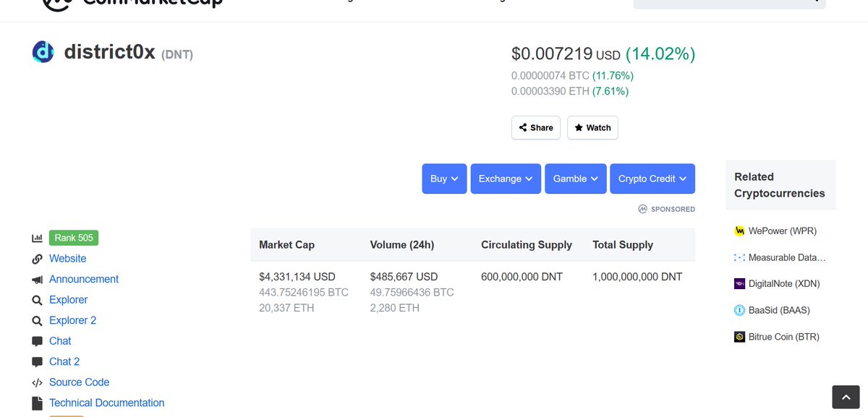Open the Buy dropdown
868x417 pixels.
tap(444, 179)
